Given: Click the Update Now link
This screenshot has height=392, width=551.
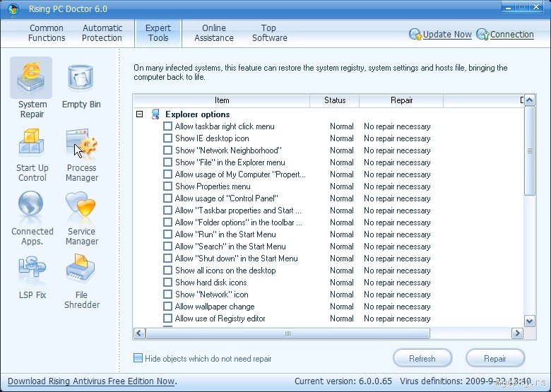Looking at the screenshot, I should pos(447,35).
